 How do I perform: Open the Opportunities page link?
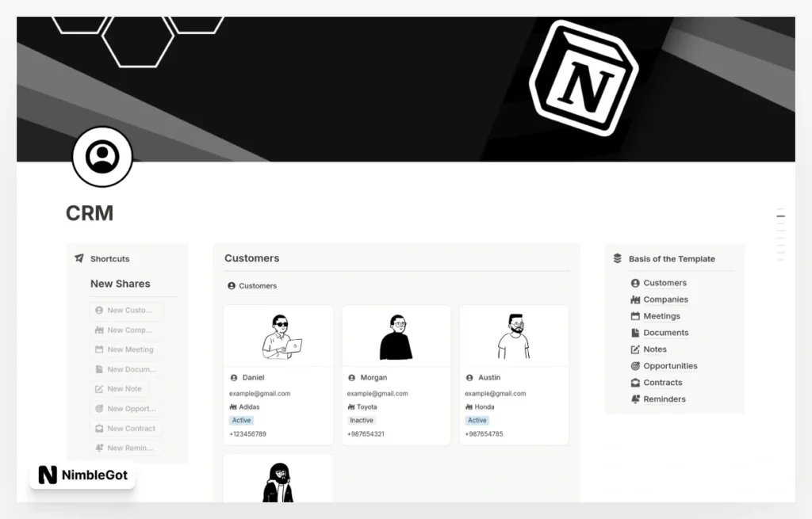click(x=670, y=366)
